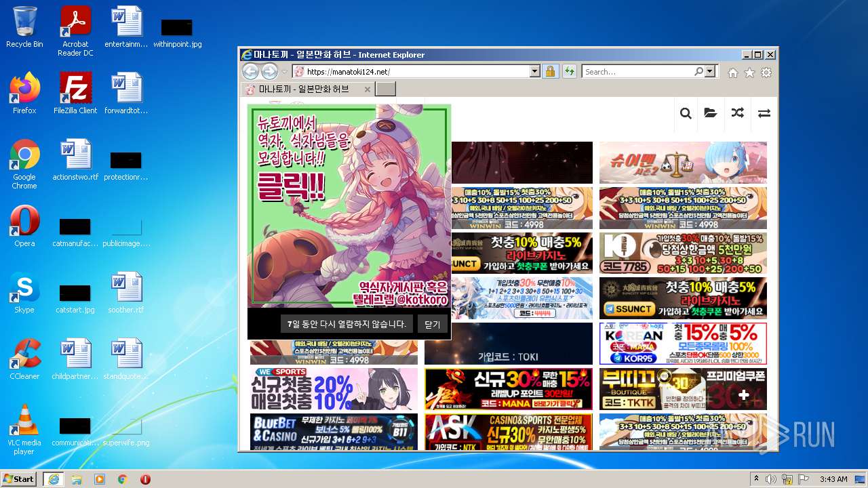This screenshot has width=868, height=488.
Task: Open the 코드 : MANA banner ad
Action: pyautogui.click(x=508, y=388)
